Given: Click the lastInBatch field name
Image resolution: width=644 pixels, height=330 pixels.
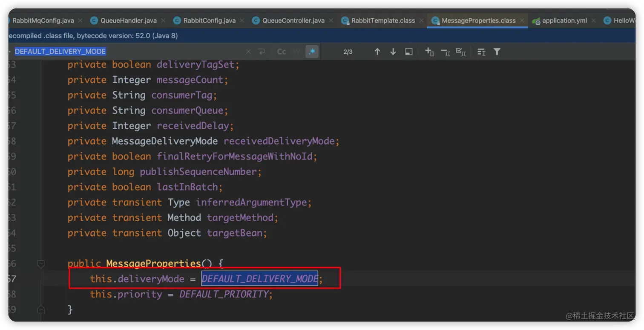Looking at the screenshot, I should pos(187,187).
